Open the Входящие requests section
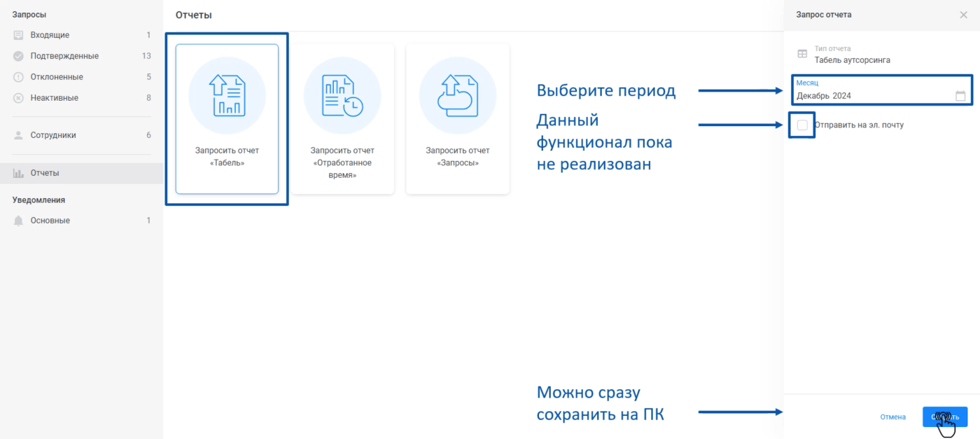Image resolution: width=980 pixels, height=439 pixels. tap(50, 35)
